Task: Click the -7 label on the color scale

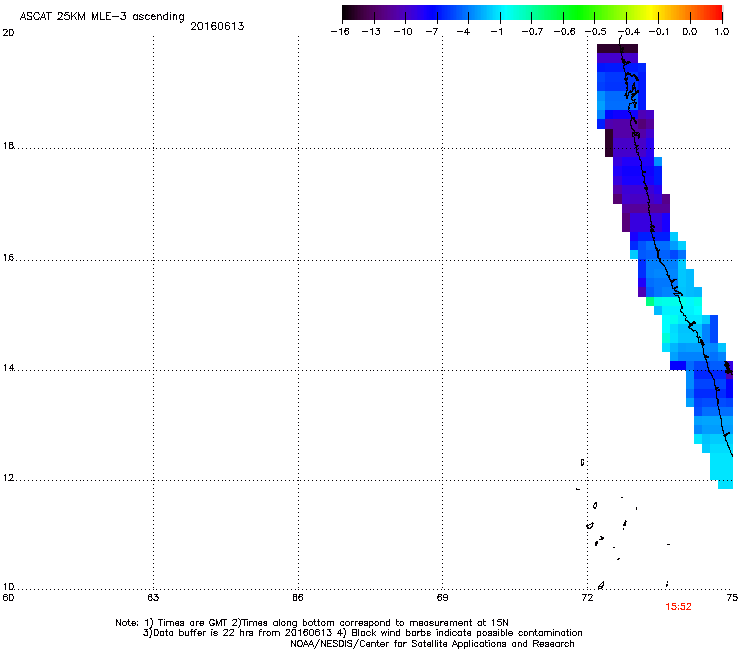Action: [x=432, y=32]
